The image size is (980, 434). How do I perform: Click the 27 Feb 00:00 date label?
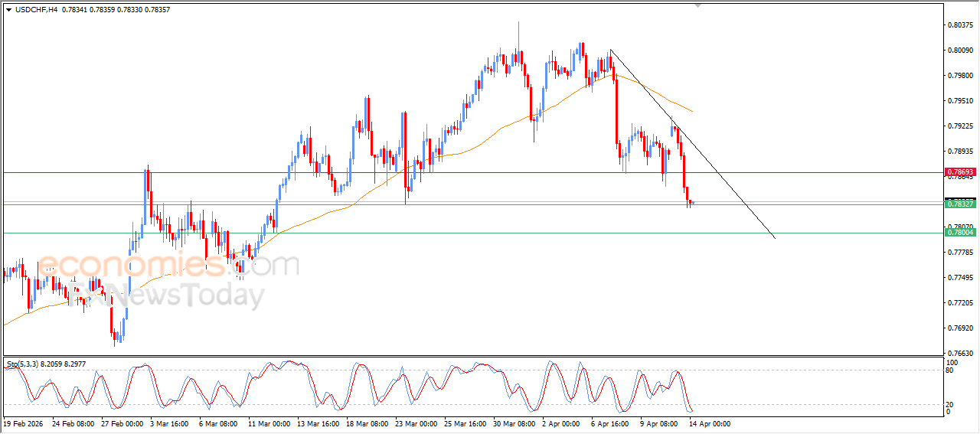click(x=122, y=423)
